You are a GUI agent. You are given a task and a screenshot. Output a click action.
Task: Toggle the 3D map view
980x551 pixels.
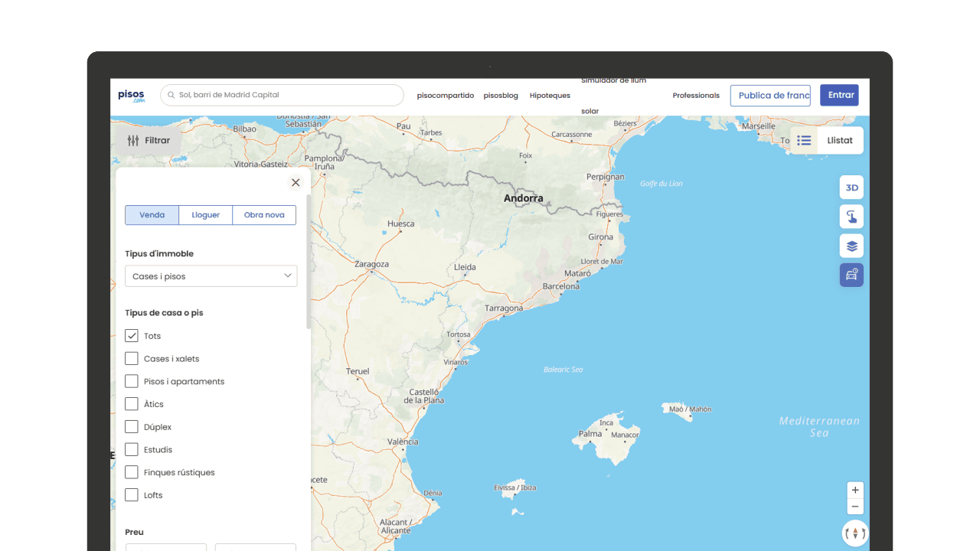point(851,187)
